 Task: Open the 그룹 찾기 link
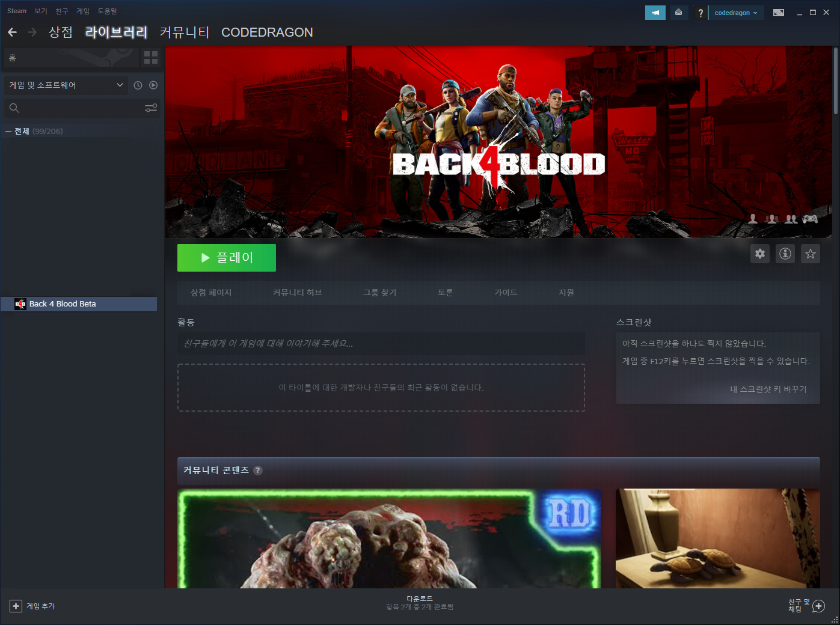(x=380, y=293)
